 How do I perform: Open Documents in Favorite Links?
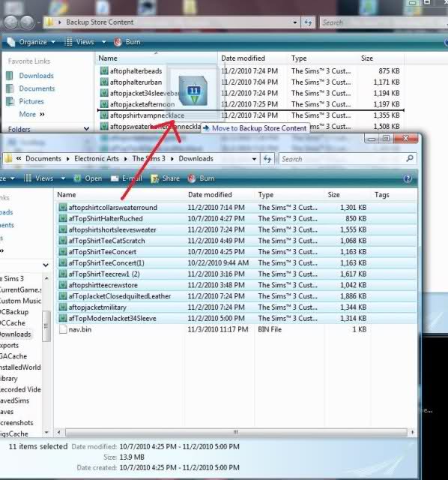[x=37, y=88]
